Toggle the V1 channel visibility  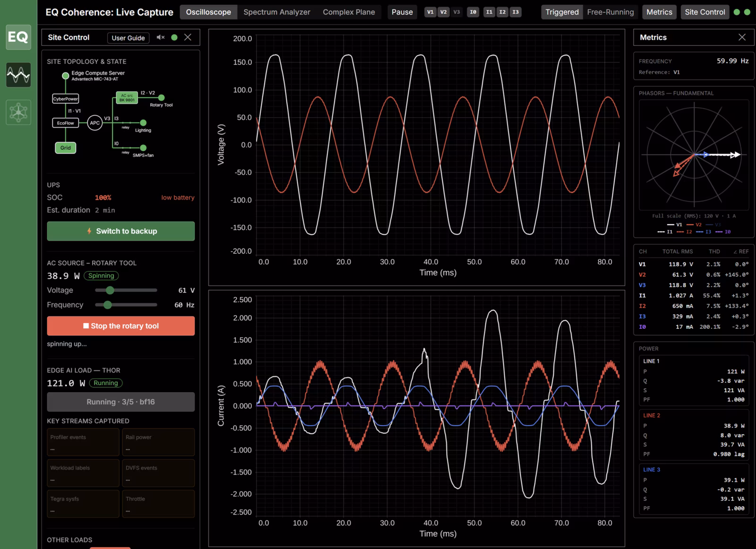tap(430, 12)
